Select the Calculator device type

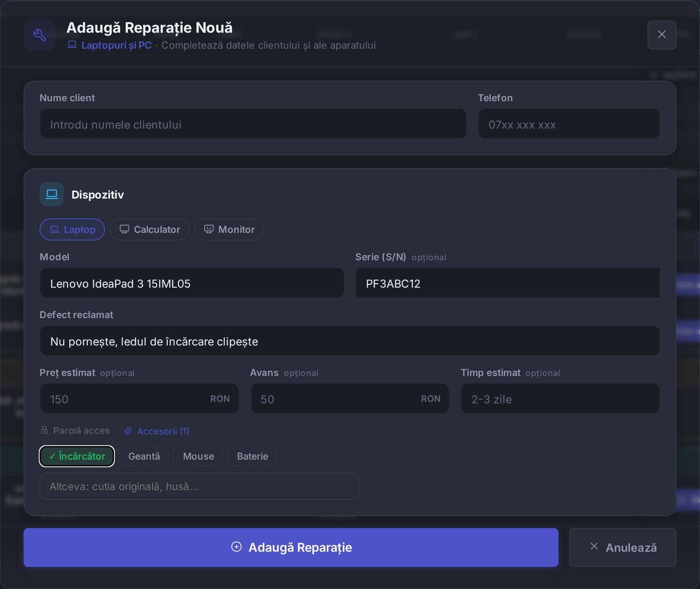(150, 229)
